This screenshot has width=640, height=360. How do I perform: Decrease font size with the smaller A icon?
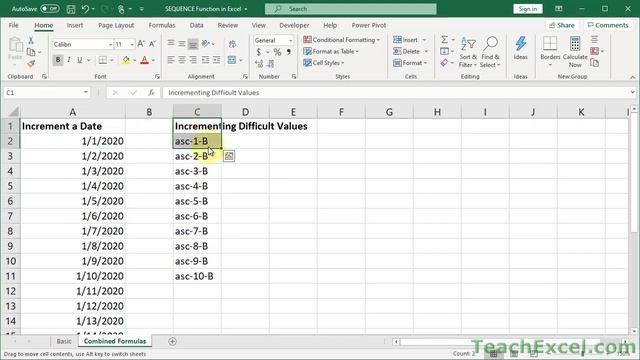tap(152, 44)
